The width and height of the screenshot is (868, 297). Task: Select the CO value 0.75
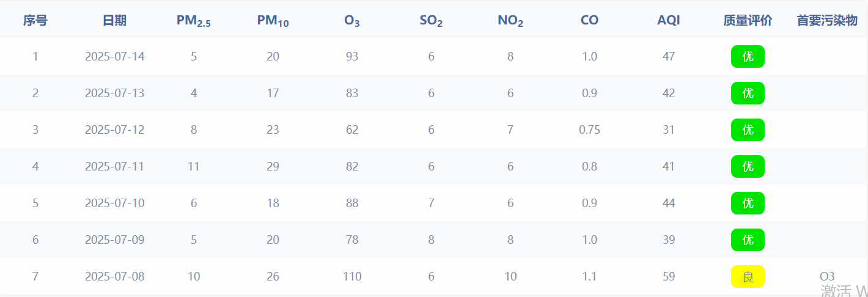click(x=589, y=130)
